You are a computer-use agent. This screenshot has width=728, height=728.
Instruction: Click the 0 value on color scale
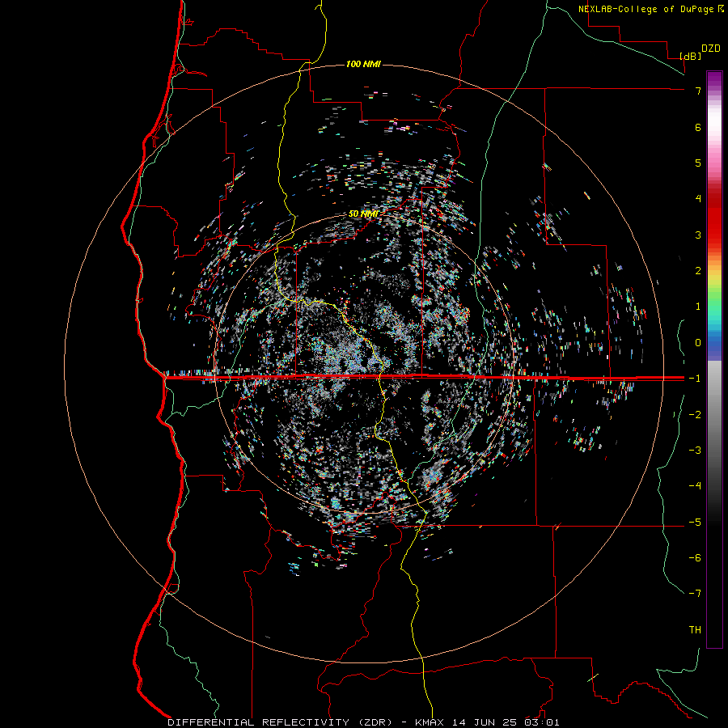tap(698, 343)
